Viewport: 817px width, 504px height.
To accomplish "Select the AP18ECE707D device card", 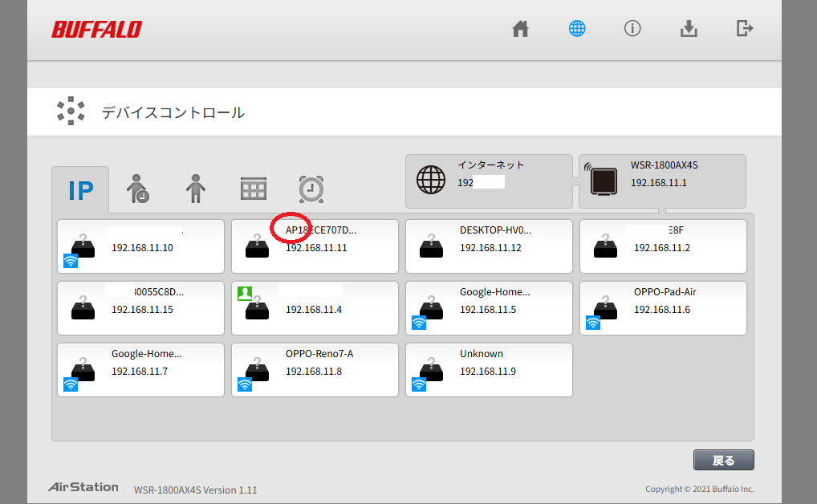I will coord(315,246).
